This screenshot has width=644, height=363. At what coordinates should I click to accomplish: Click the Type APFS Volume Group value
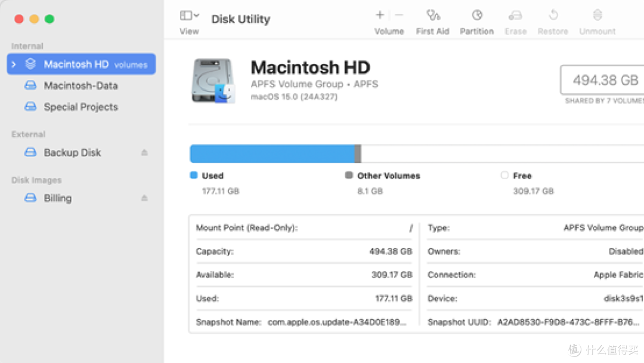(603, 227)
